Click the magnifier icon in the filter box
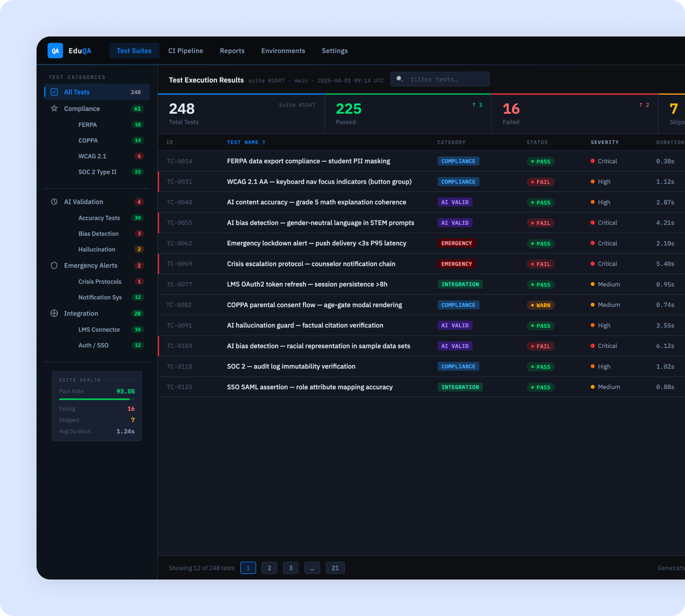685x616 pixels. 399,79
